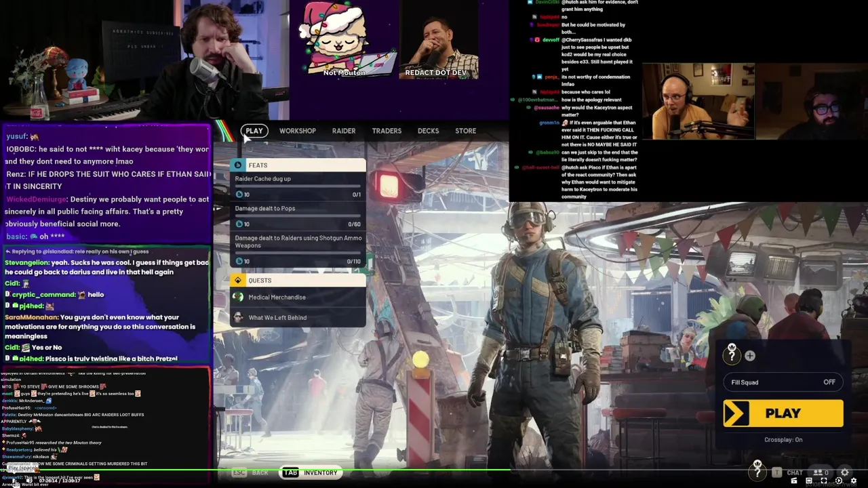Click the ESC BACK button
Viewport: 868px width, 488px height.
(x=251, y=472)
